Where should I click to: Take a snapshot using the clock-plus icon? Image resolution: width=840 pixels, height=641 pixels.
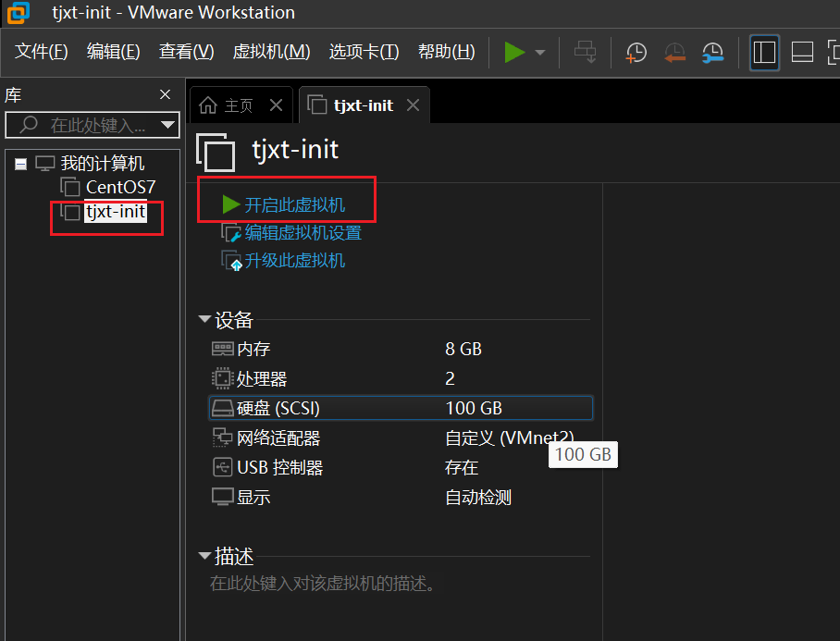(636, 53)
